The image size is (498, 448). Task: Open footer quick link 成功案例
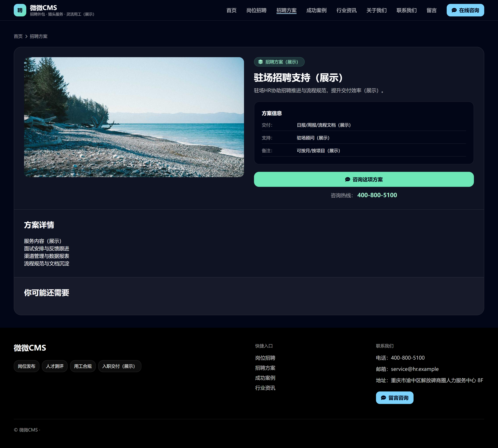(x=265, y=378)
